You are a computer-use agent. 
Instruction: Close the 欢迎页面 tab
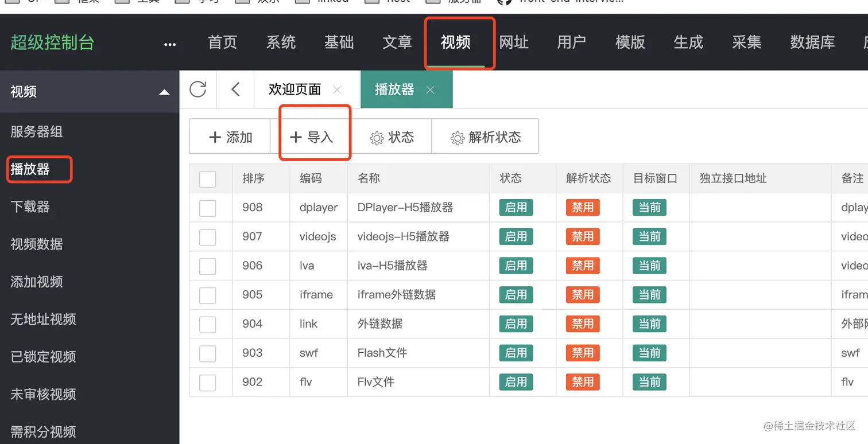click(x=338, y=90)
